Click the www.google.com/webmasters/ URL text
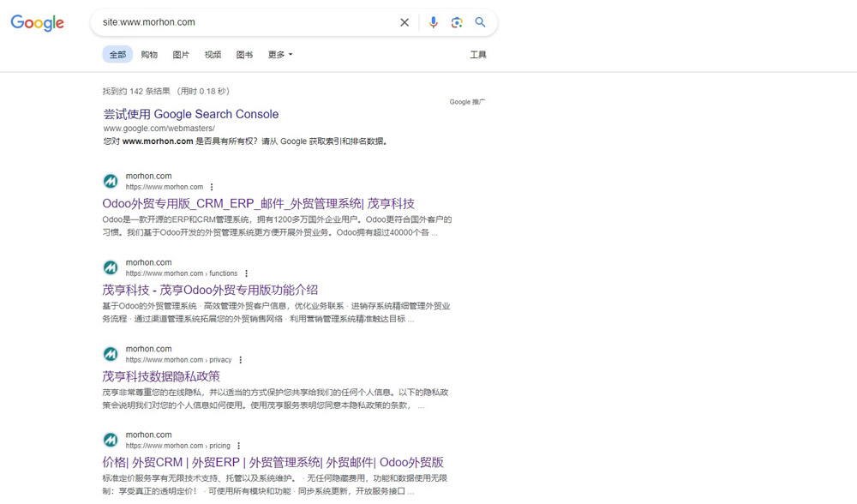This screenshot has height=504, width=857. pos(159,129)
